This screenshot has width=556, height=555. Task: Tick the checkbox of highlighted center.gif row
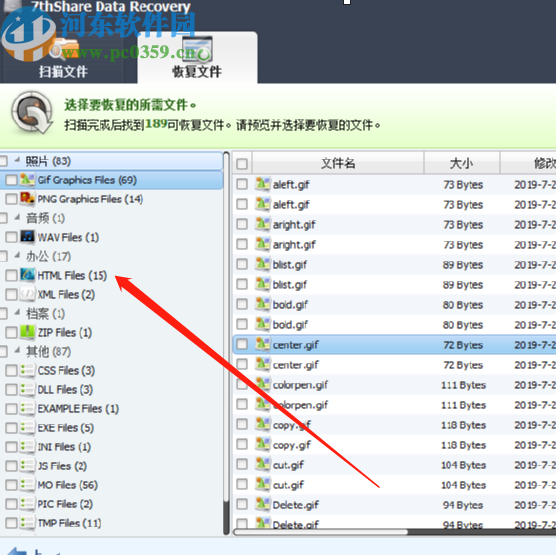[242, 344]
